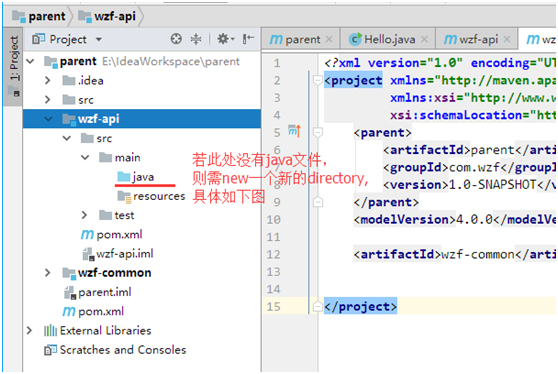Close the Hello.java tab
This screenshot has height=374, width=558.
coord(424,39)
